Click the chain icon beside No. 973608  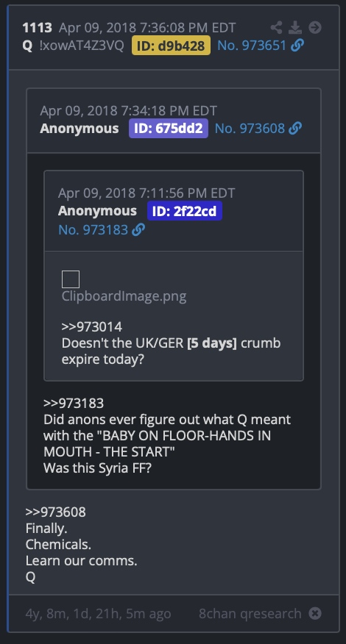click(295, 129)
